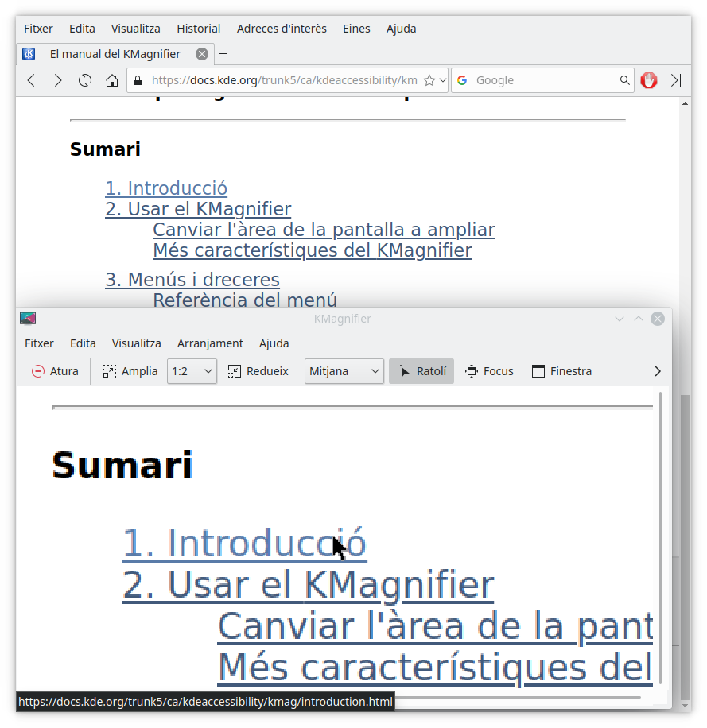Image resolution: width=707 pixels, height=728 pixels.
Task: Reload the page in the browser
Action: (x=85, y=80)
